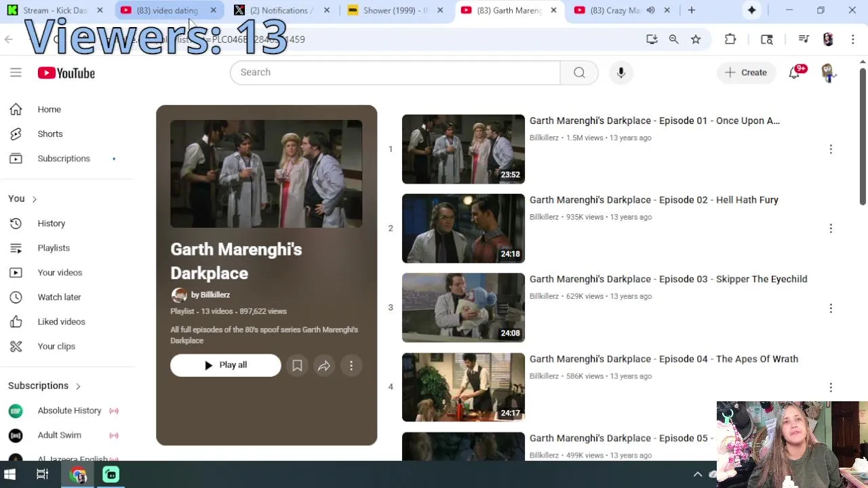Image resolution: width=868 pixels, height=488 pixels.
Task: Click the Chrome taskbar icon
Action: (x=78, y=474)
